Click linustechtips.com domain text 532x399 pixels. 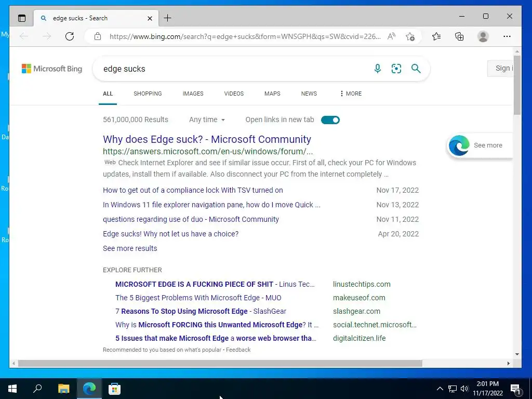pyautogui.click(x=362, y=284)
